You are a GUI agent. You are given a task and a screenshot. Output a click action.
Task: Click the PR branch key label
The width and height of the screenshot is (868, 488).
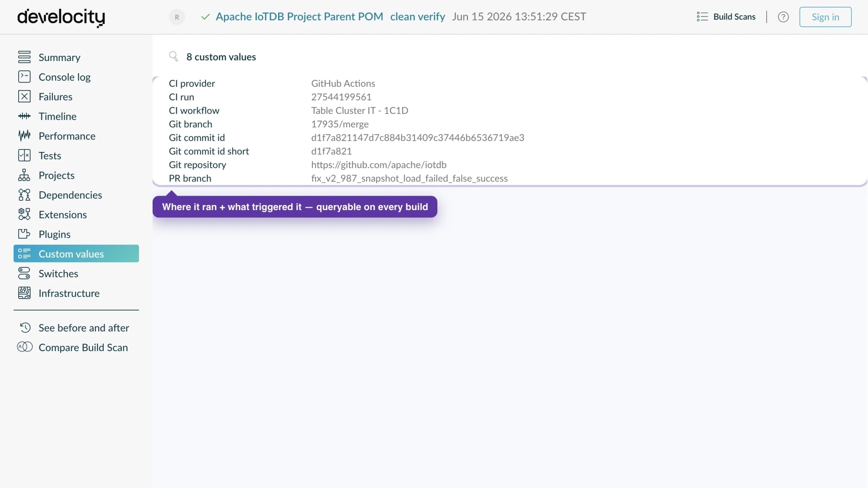[190, 178]
